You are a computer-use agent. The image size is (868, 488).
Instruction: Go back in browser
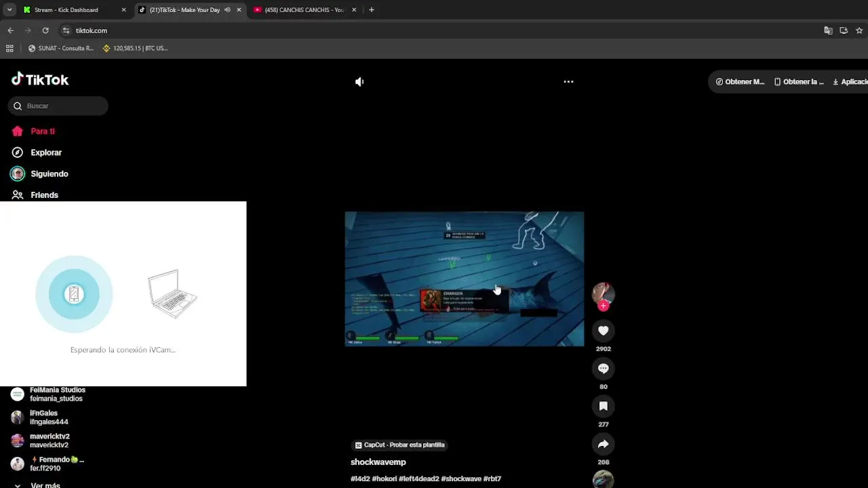(x=10, y=30)
